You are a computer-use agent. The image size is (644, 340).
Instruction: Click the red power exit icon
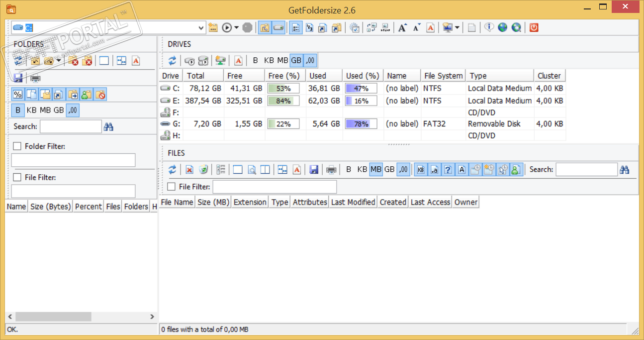click(x=534, y=28)
